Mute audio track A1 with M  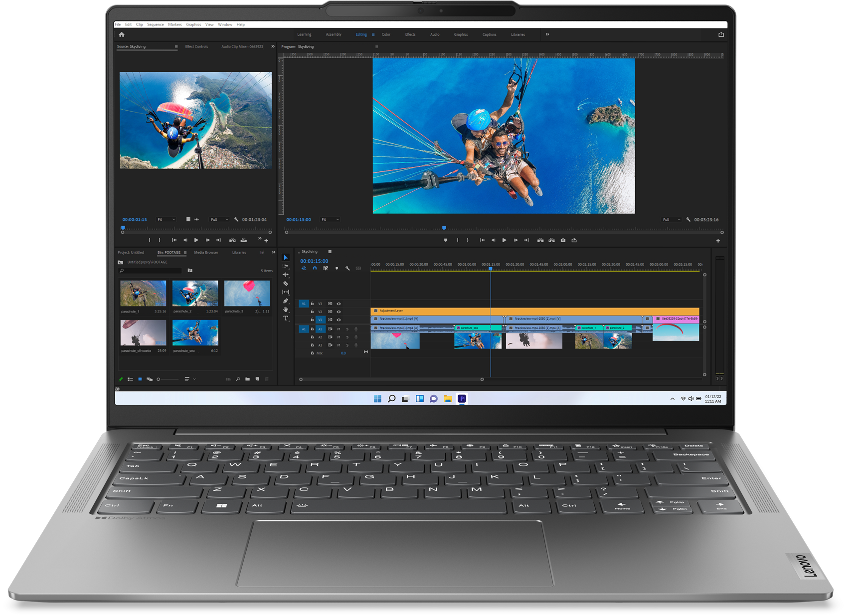pos(339,329)
